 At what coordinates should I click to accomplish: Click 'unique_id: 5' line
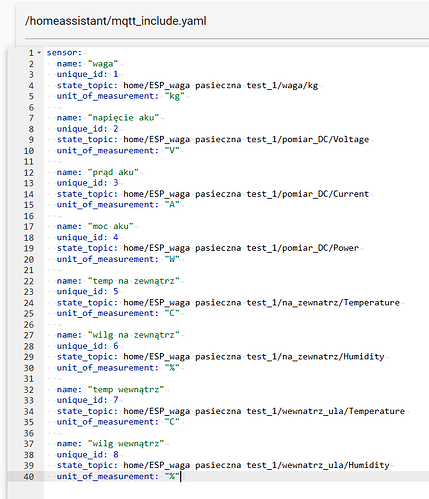[87, 292]
